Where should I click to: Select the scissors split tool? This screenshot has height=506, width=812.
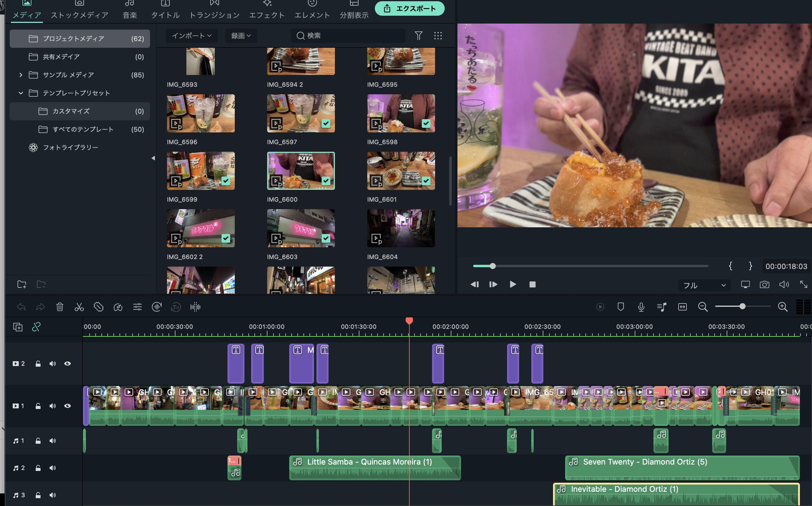click(79, 307)
